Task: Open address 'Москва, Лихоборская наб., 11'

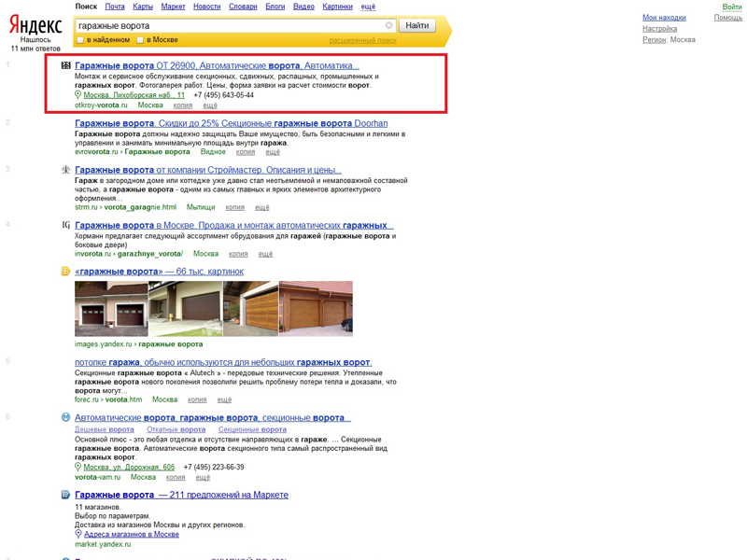Action: tap(134, 95)
